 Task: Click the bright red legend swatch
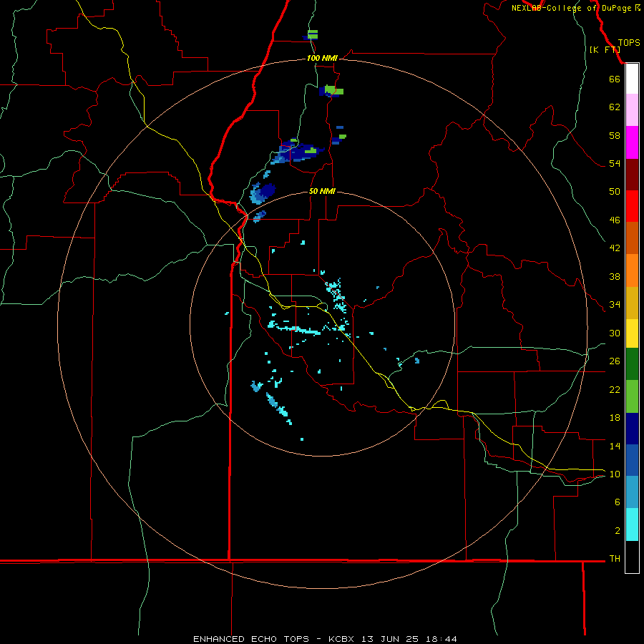pyautogui.click(x=632, y=206)
